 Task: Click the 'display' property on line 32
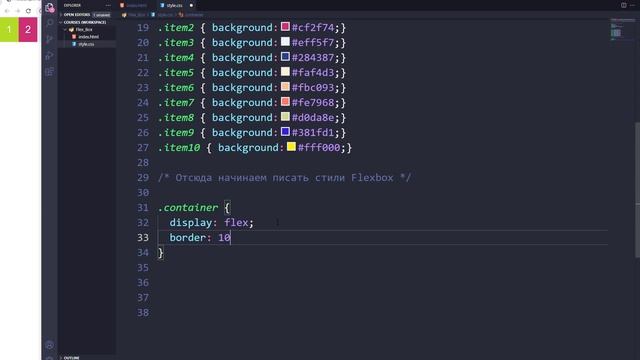pyautogui.click(x=191, y=222)
